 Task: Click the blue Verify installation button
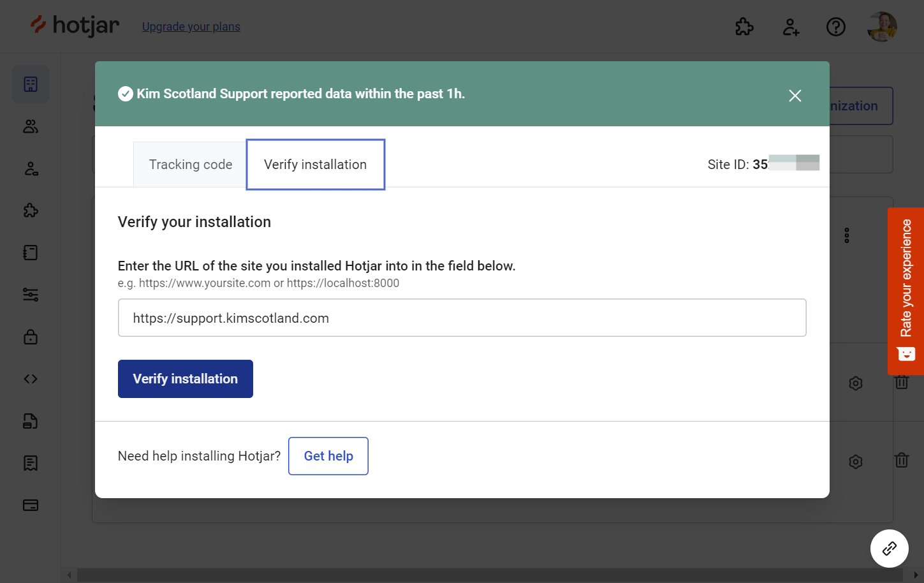(x=186, y=379)
